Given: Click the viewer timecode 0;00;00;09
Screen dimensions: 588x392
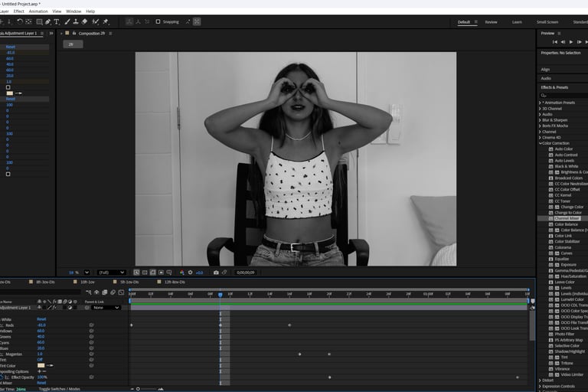Looking at the screenshot, I should (x=246, y=273).
